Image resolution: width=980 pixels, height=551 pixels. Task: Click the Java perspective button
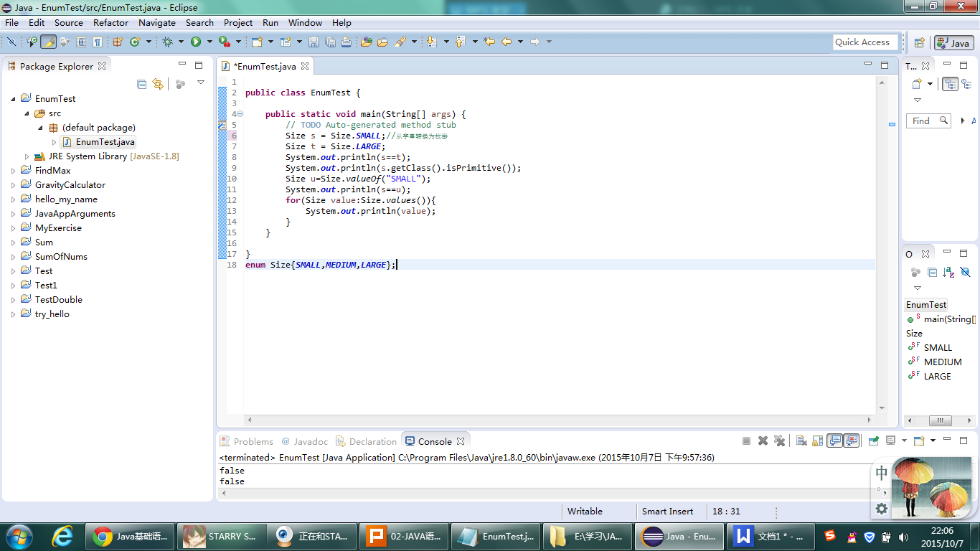click(x=954, y=42)
